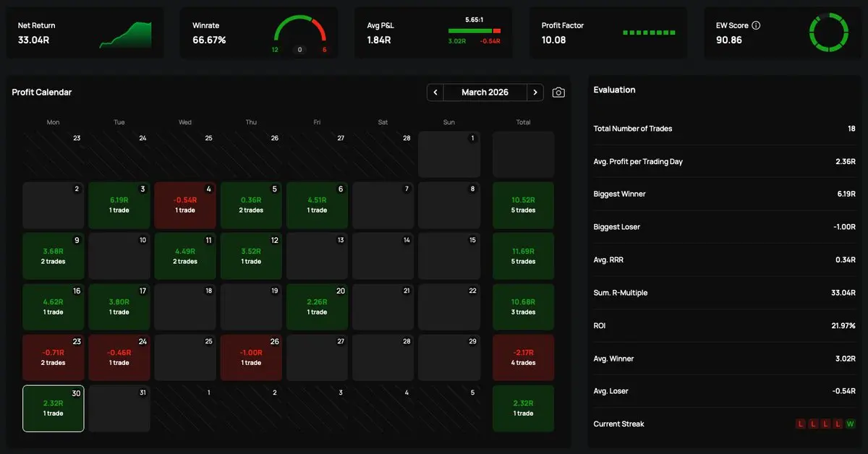Click the Current Streak label
This screenshot has width=868, height=454.
tap(618, 424)
